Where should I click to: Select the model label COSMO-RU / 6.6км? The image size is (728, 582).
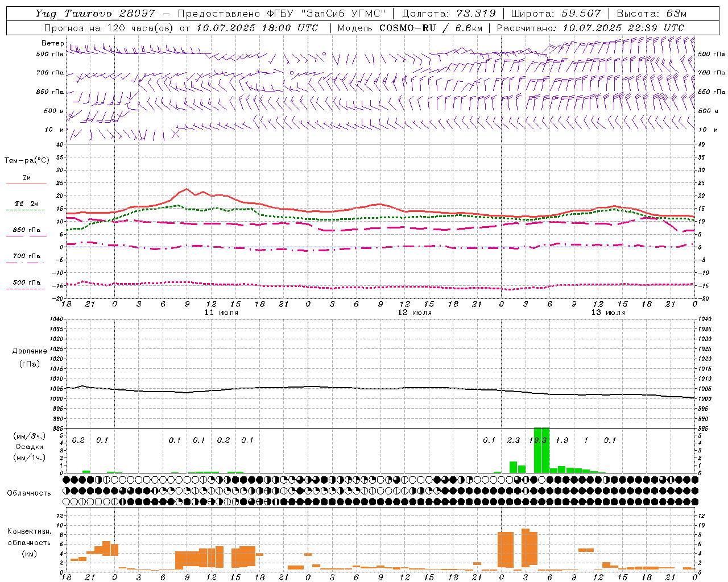pyautogui.click(x=431, y=28)
